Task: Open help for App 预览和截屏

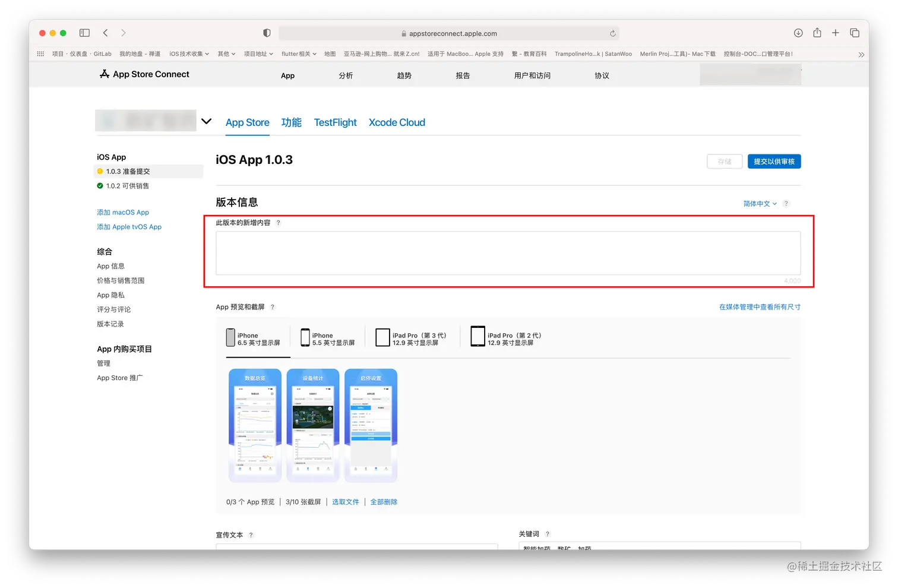Action: pyautogui.click(x=273, y=307)
